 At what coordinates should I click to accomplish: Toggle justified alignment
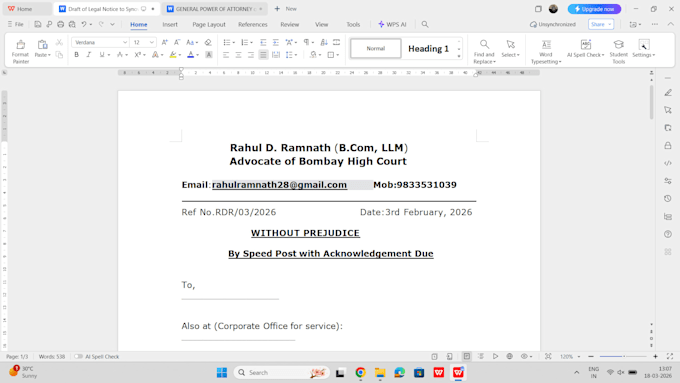(x=263, y=55)
